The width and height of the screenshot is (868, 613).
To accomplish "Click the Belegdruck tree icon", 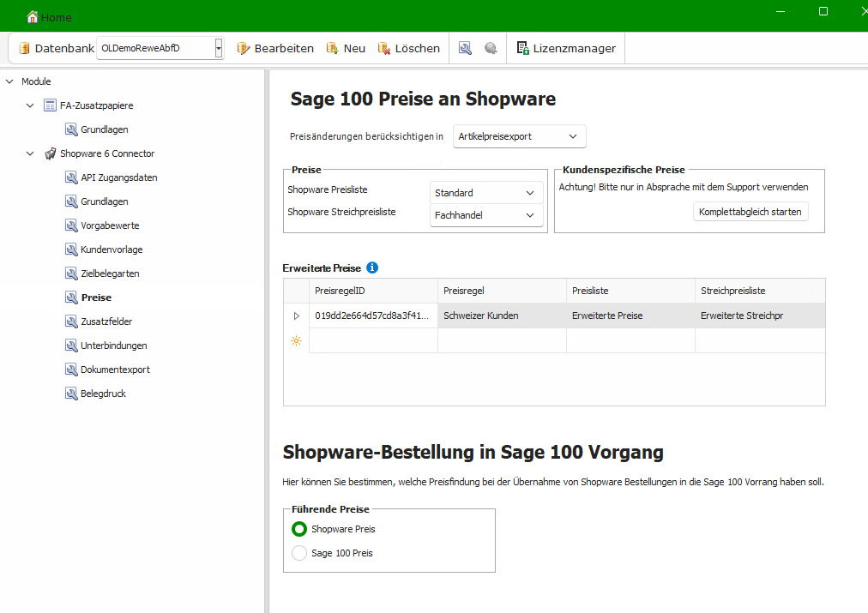I will [71, 394].
